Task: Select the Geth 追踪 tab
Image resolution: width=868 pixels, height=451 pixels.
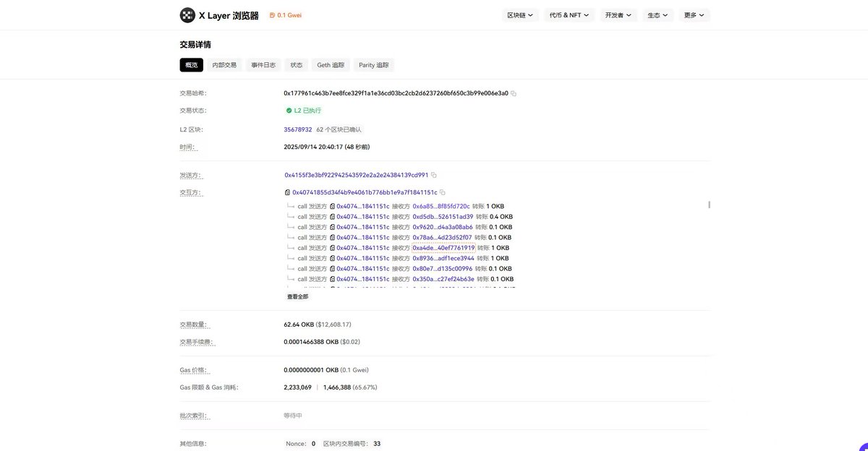Action: tap(331, 64)
